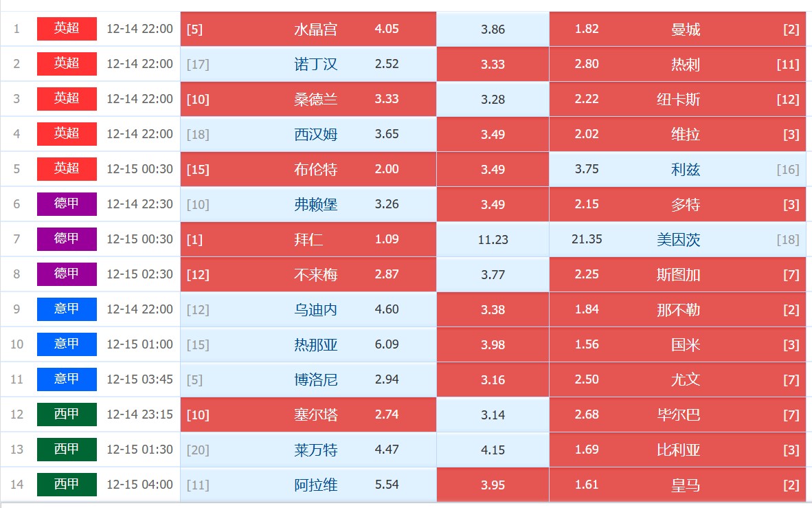Toggle the 1.09 home odds for 拜仁
812x508 pixels.
pyautogui.click(x=387, y=239)
